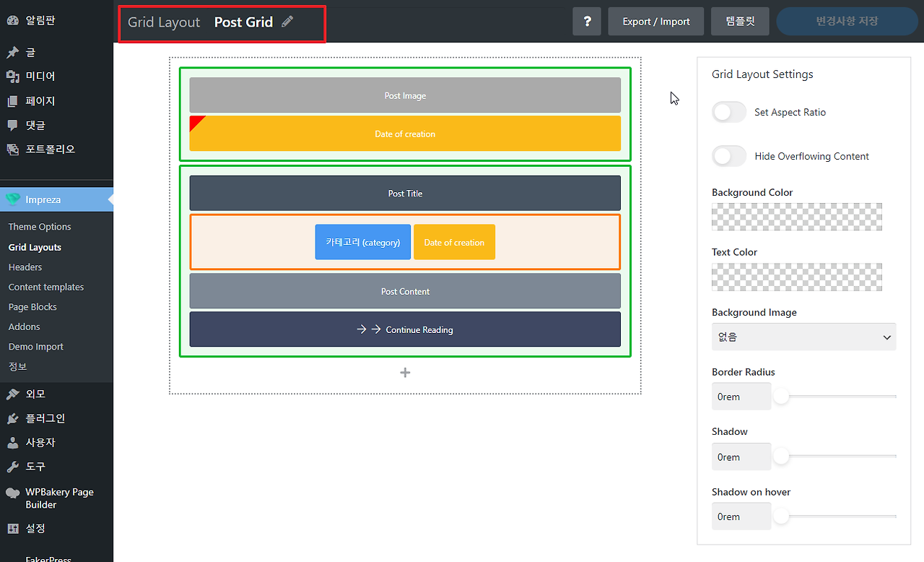Image resolution: width=924 pixels, height=562 pixels.
Task: Click the pin icon for posts
Action: tap(13, 53)
